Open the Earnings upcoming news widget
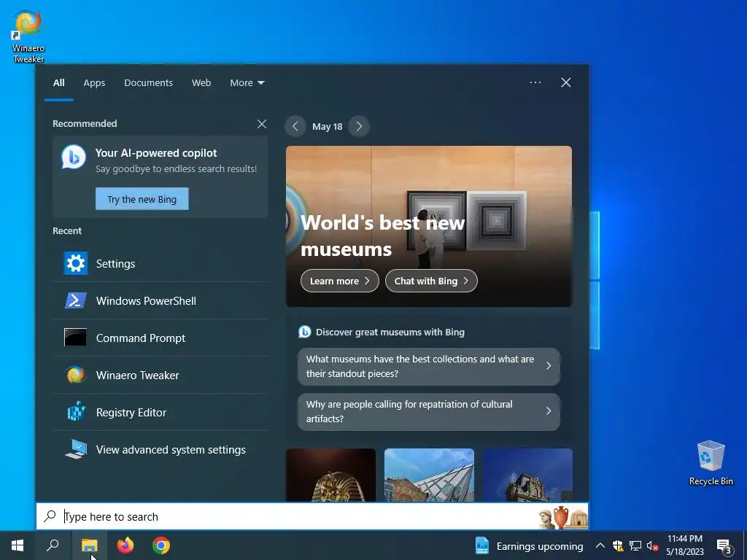 (529, 545)
